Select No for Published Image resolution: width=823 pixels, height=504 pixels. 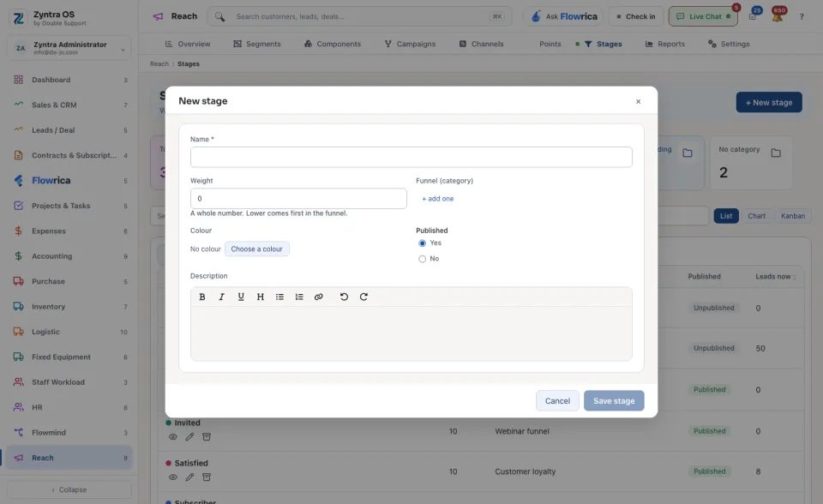[x=422, y=259]
